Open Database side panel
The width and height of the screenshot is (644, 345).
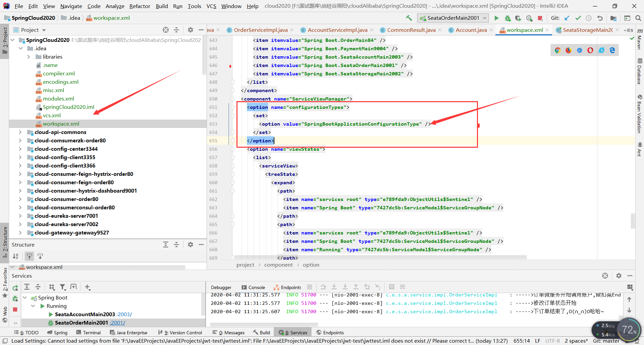[640, 71]
